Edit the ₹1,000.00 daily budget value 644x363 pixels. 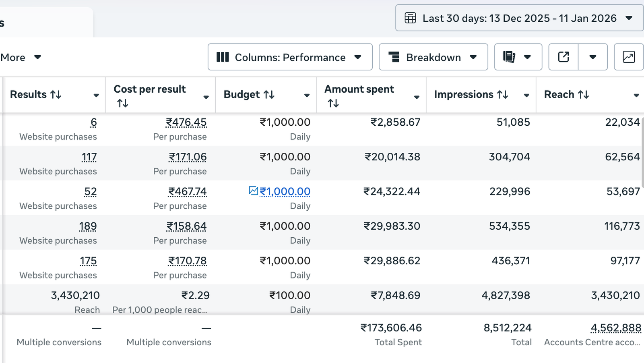[285, 191]
